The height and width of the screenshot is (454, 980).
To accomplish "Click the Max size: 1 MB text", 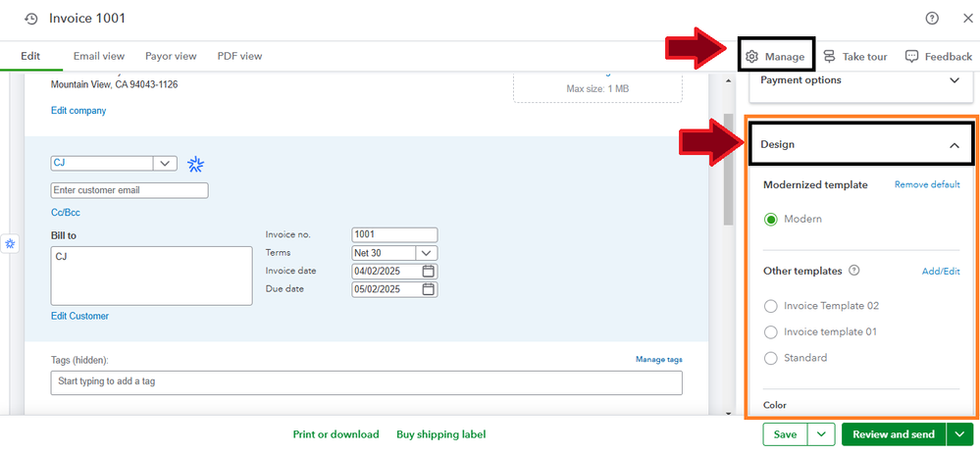I will click(597, 88).
